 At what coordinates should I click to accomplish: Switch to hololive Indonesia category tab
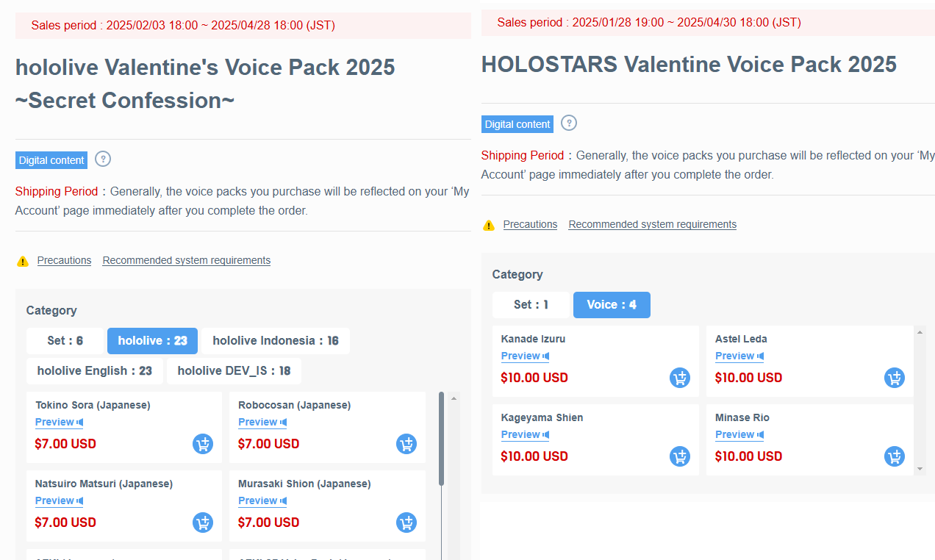tap(276, 341)
